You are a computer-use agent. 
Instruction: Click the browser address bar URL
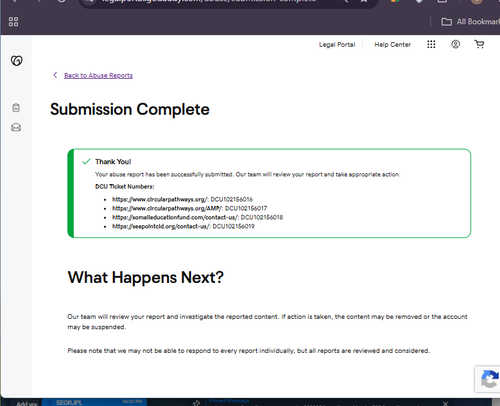208,1
